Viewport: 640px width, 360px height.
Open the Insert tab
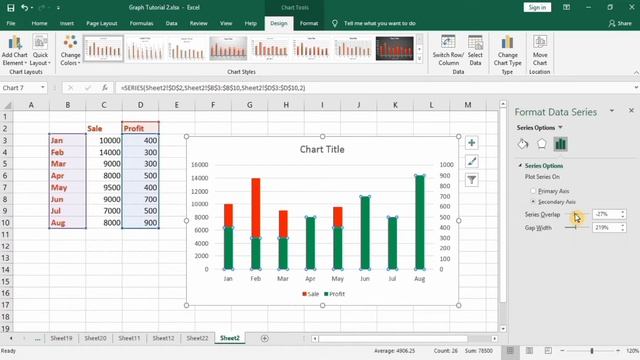67,24
